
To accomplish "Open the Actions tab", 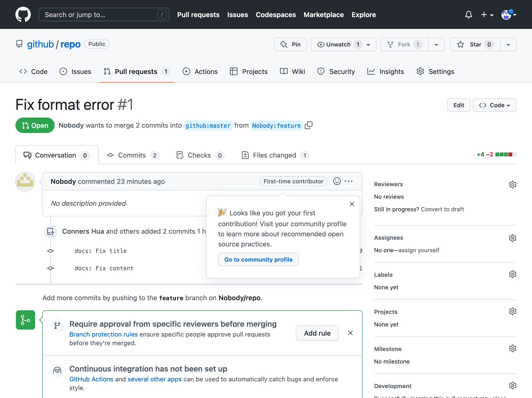I will (x=200, y=72).
